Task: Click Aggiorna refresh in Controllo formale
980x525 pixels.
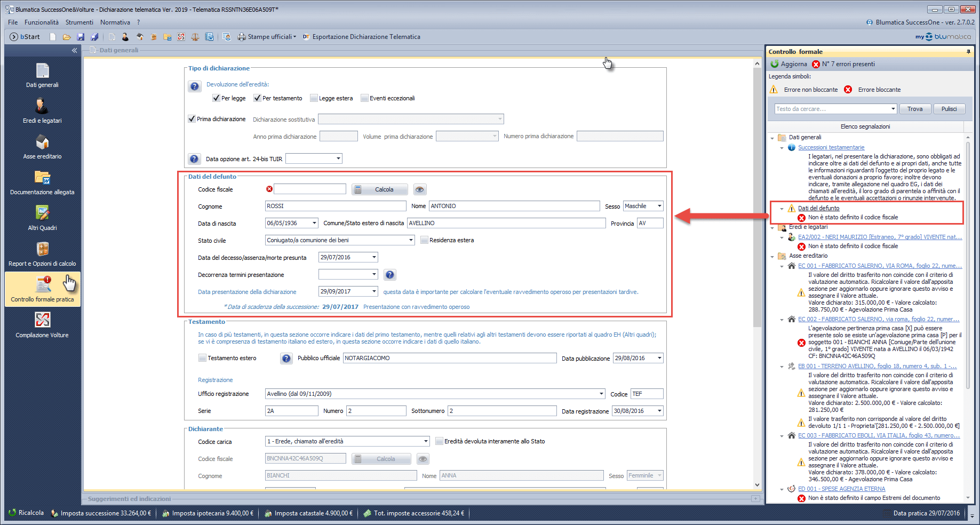Action: coord(789,64)
